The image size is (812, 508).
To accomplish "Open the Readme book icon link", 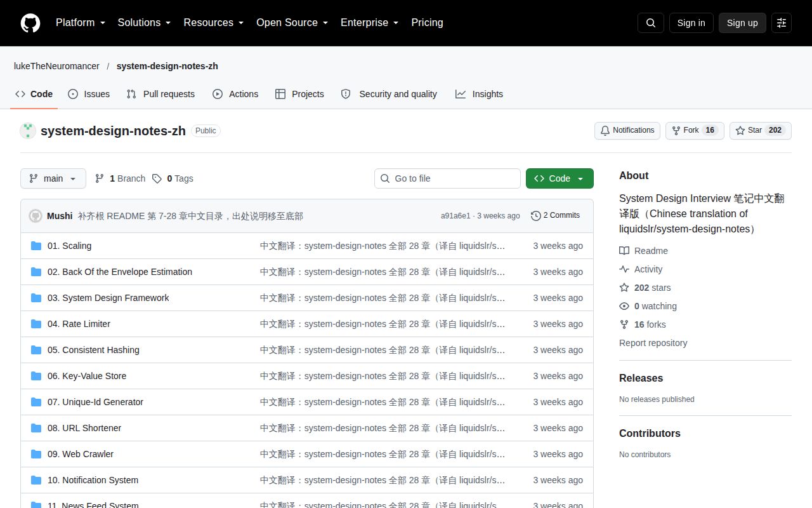I will coord(643,251).
